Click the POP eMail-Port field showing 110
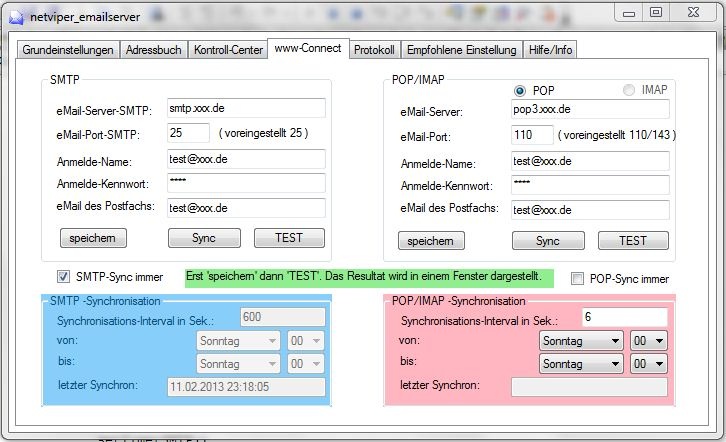This screenshot has width=726, height=442. point(532,135)
